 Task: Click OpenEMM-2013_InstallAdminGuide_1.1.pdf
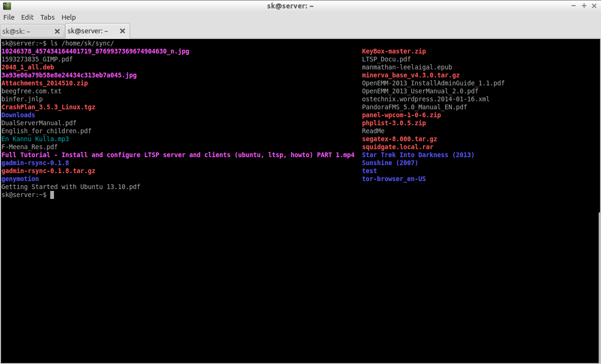pos(433,83)
